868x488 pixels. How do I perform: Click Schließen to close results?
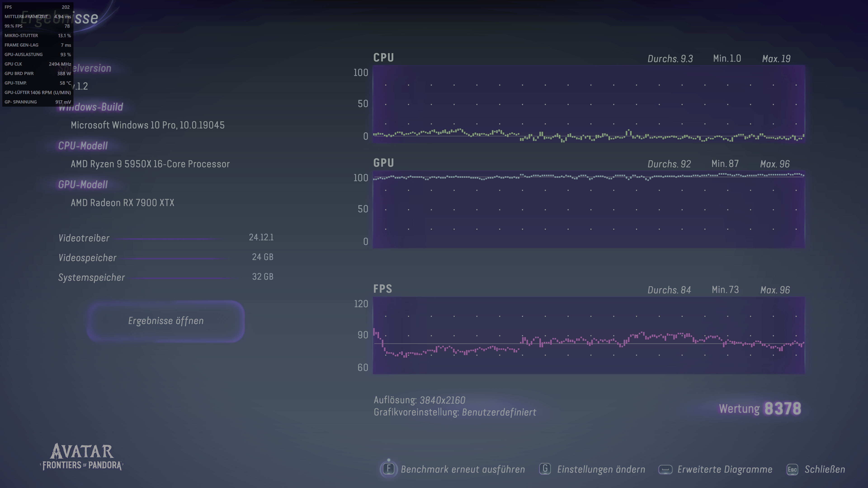[825, 469]
